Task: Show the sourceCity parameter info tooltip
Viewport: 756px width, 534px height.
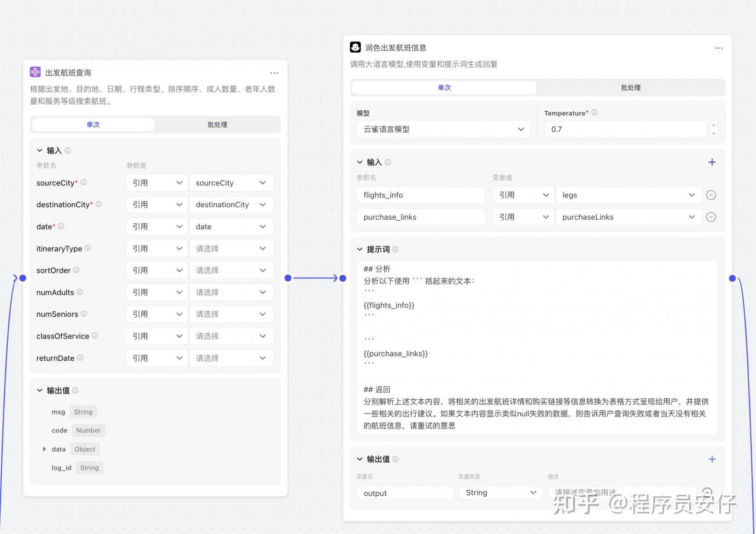Action: 83,183
